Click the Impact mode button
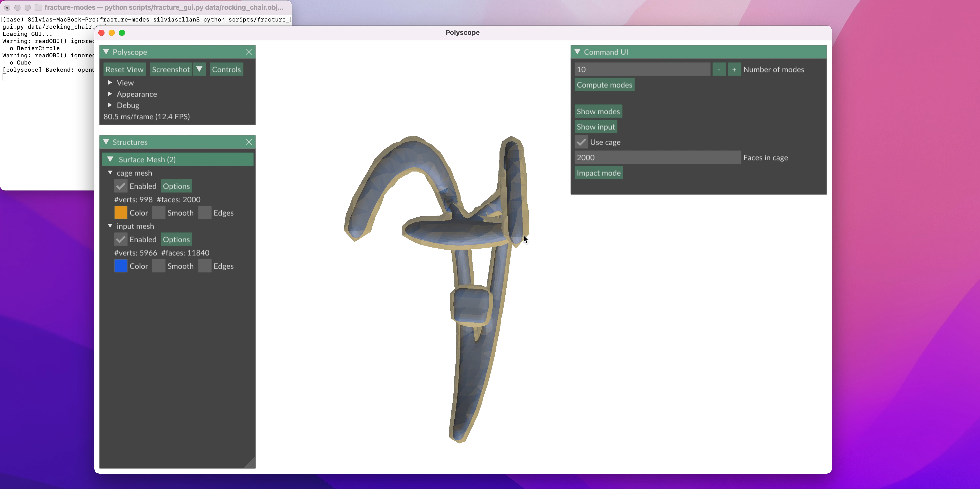The width and height of the screenshot is (980, 489). (598, 173)
